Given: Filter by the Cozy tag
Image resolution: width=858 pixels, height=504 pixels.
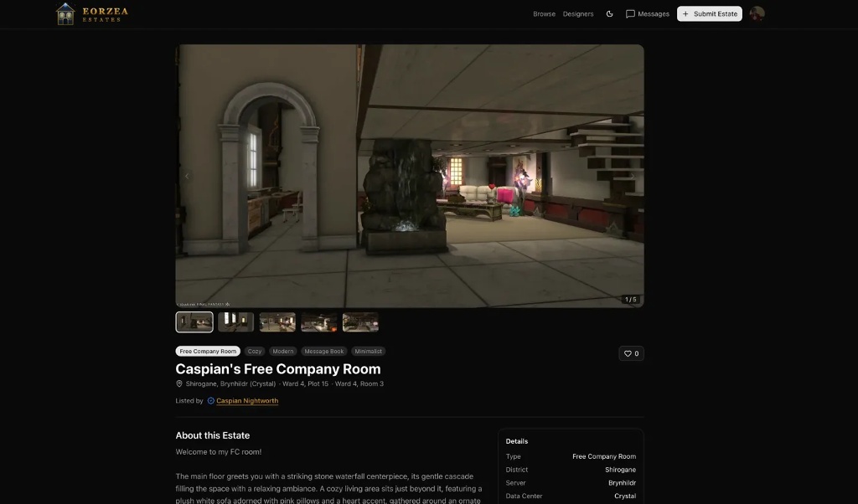Looking at the screenshot, I should [255, 352].
